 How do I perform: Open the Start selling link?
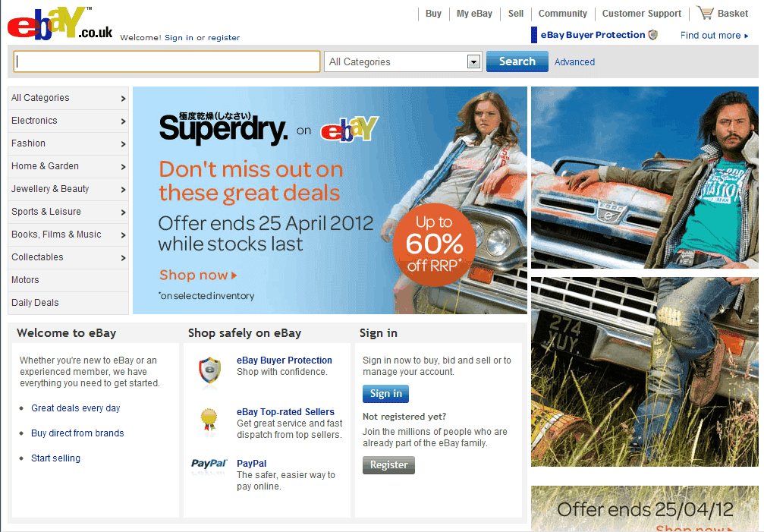coord(55,458)
